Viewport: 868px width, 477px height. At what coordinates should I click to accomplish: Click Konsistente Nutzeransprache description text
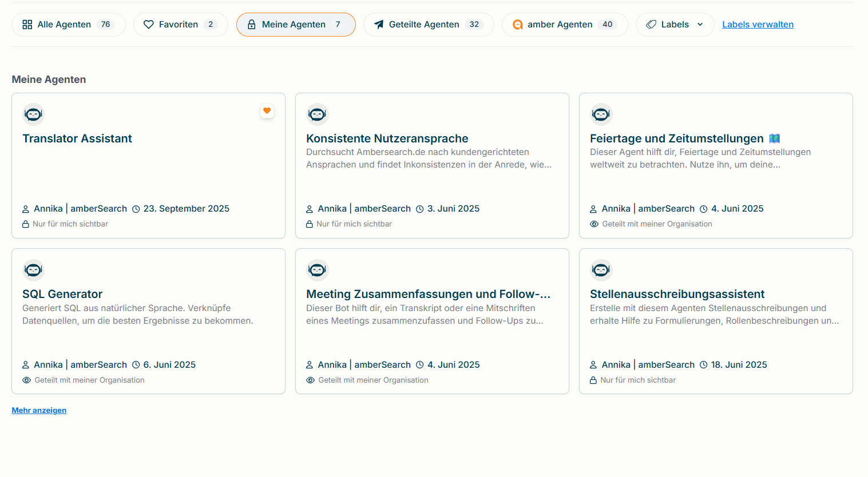(x=429, y=158)
